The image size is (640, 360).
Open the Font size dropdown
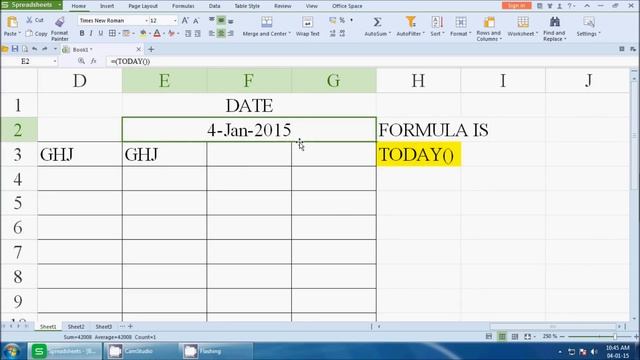(176, 20)
